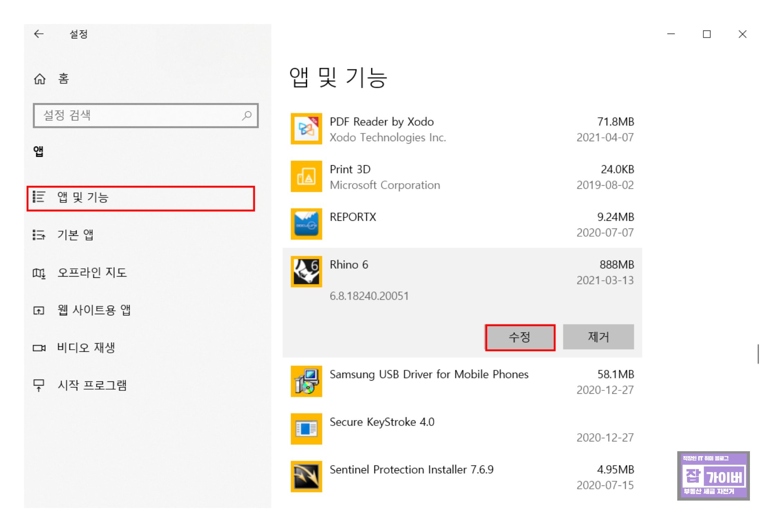The width and height of the screenshot is (783, 532).
Task: Click the 2021-03-13 install date
Action: click(605, 280)
